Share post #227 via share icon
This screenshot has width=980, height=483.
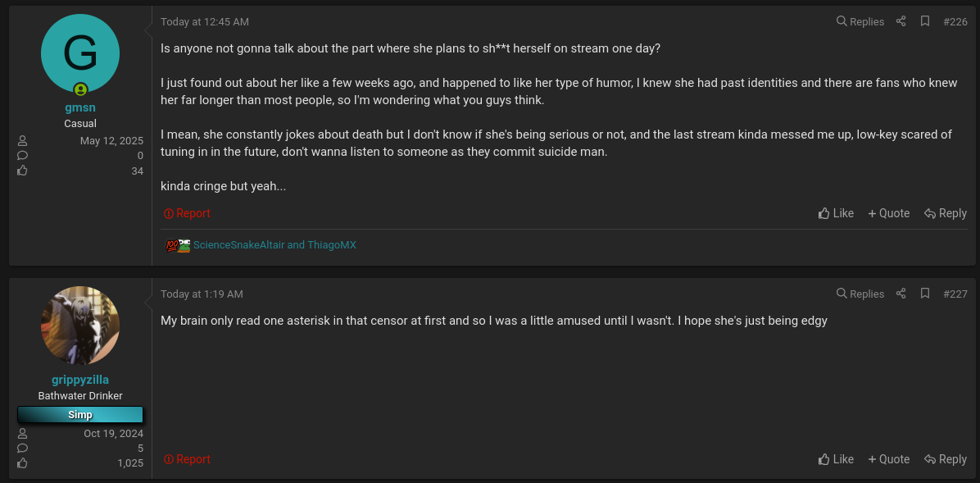[x=901, y=294]
